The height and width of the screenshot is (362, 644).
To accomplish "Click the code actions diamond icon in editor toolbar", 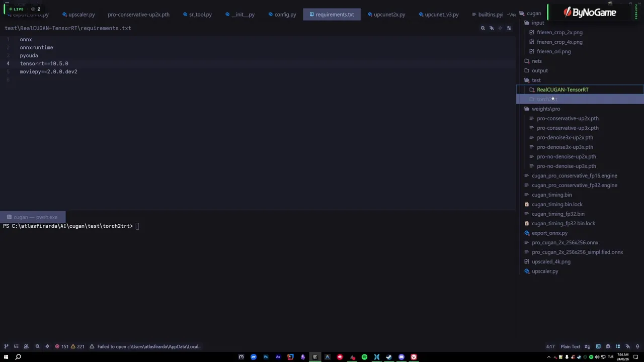I will 500,28.
